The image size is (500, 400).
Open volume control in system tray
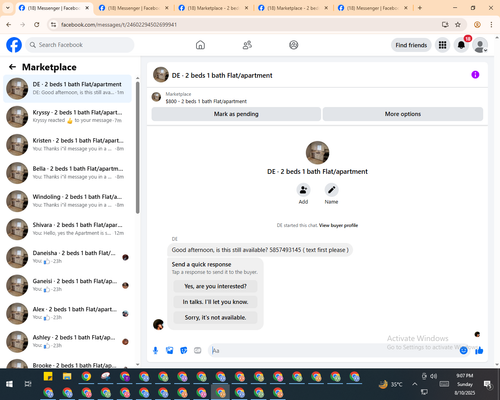click(x=433, y=376)
